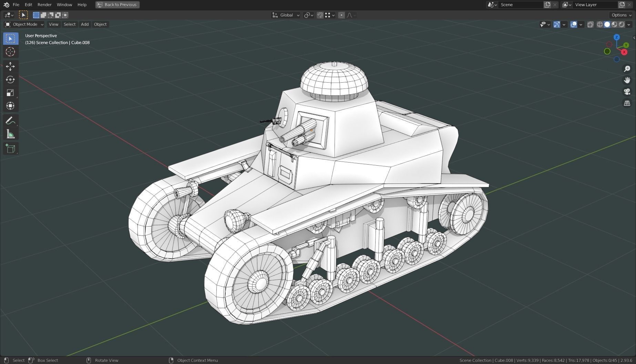The image size is (636, 364).
Task: Open the Render menu
Action: click(x=44, y=4)
